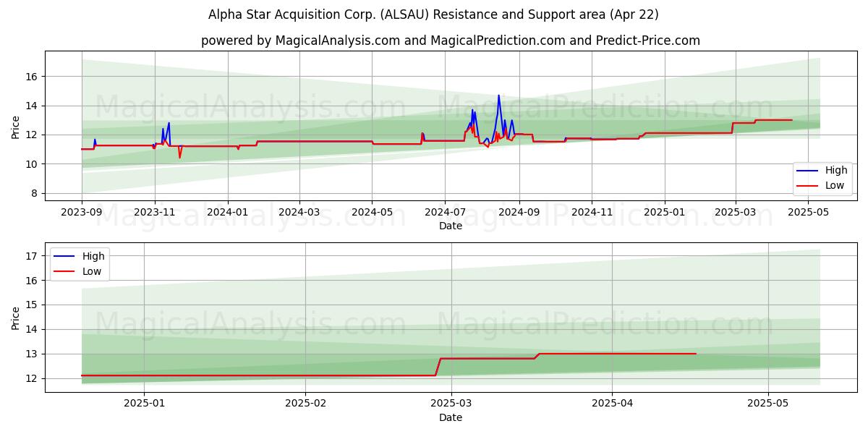Image resolution: width=868 pixels, height=434 pixels.
Task: Click the 2023-09 date label on the upper chart
Action: click(x=81, y=213)
